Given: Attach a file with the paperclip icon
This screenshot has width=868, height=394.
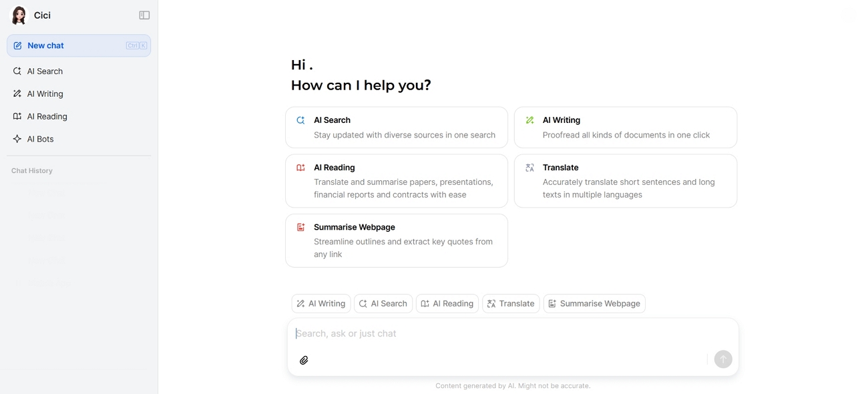Looking at the screenshot, I should [304, 361].
